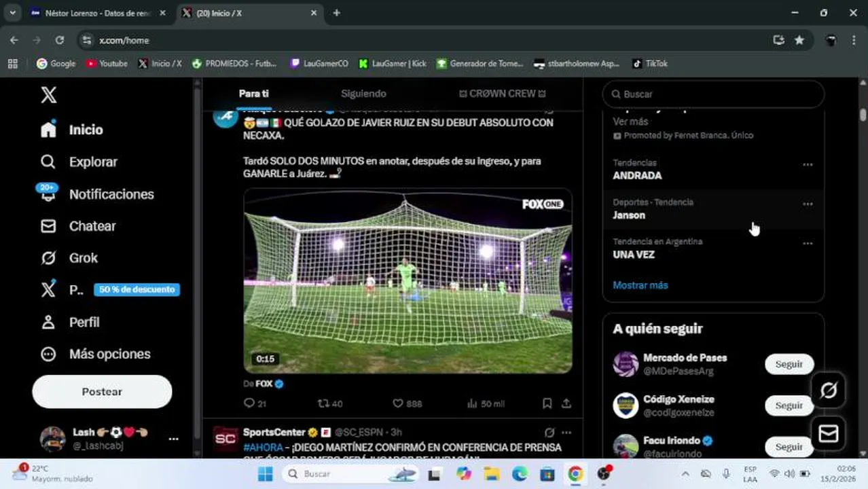The width and height of the screenshot is (868, 489).
Task: Bookmark the Javier Ruiz goal post
Action: pos(547,403)
